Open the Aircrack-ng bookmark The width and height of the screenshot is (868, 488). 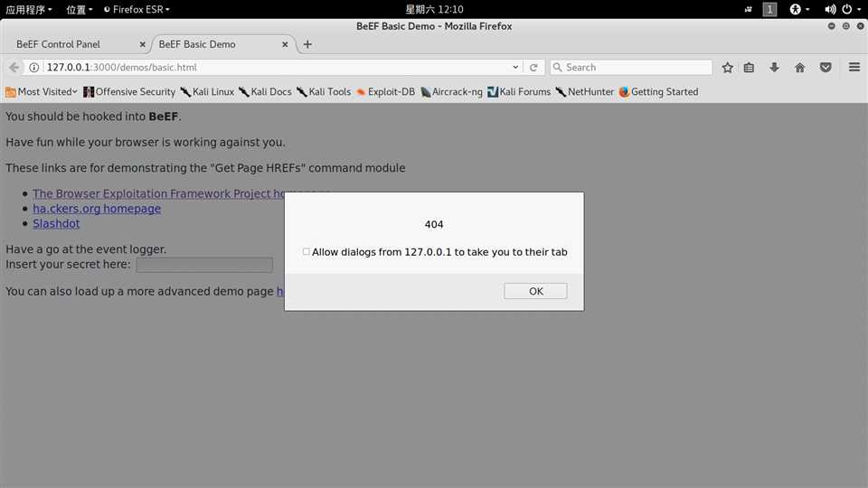tap(451, 92)
